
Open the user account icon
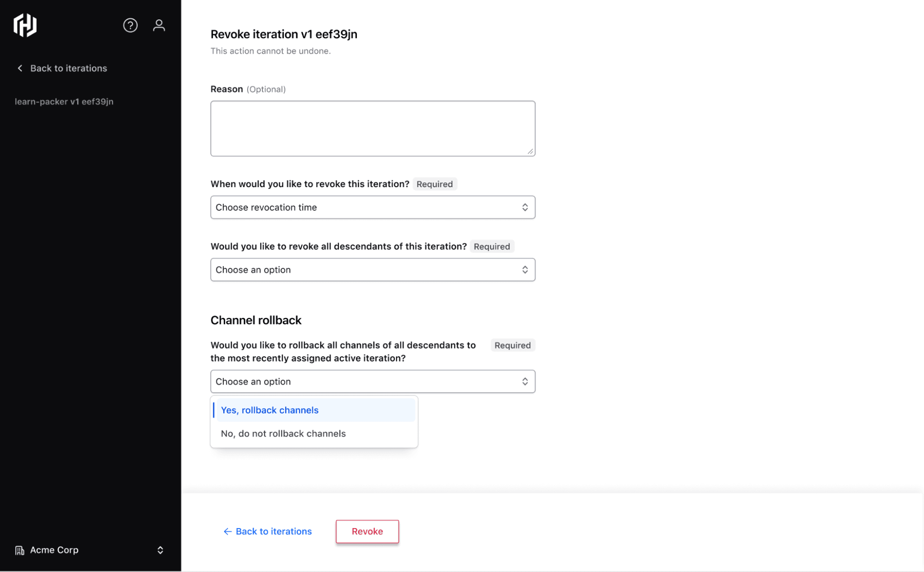(x=159, y=25)
